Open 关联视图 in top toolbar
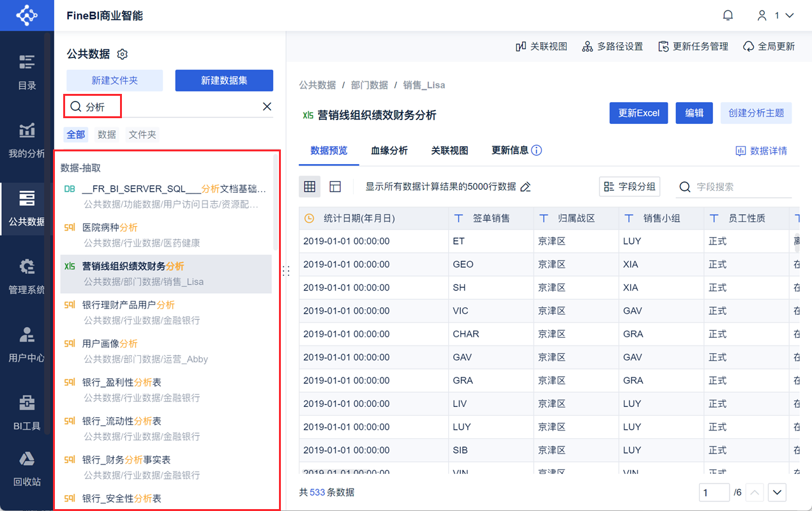This screenshot has width=812, height=511. [x=541, y=47]
